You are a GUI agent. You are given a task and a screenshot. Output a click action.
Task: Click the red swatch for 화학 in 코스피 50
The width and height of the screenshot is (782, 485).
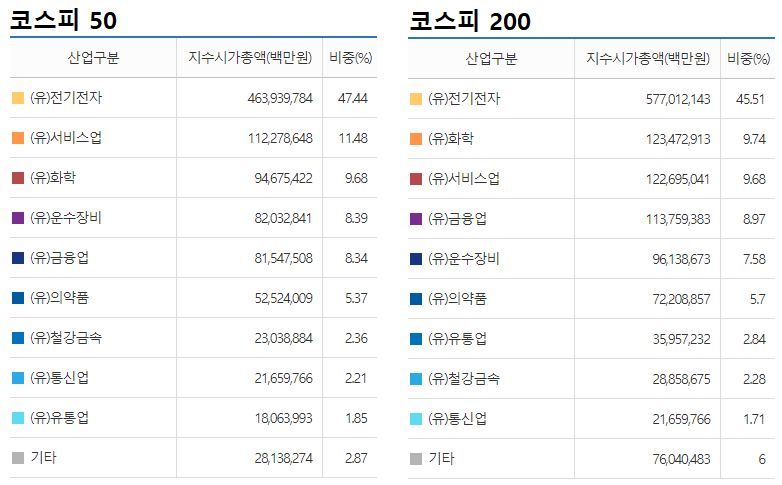click(18, 178)
